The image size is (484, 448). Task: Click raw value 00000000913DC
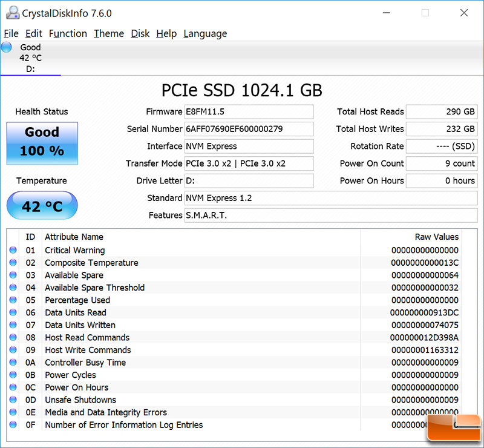click(x=424, y=312)
